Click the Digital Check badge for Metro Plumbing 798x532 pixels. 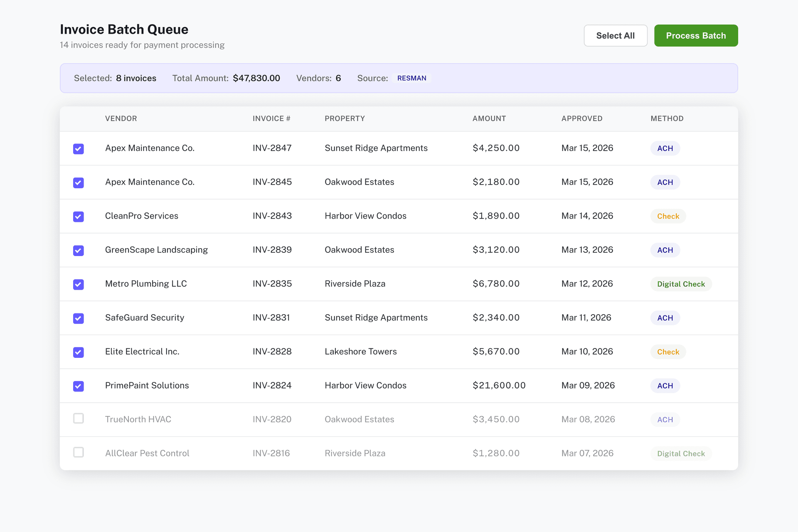coord(680,284)
